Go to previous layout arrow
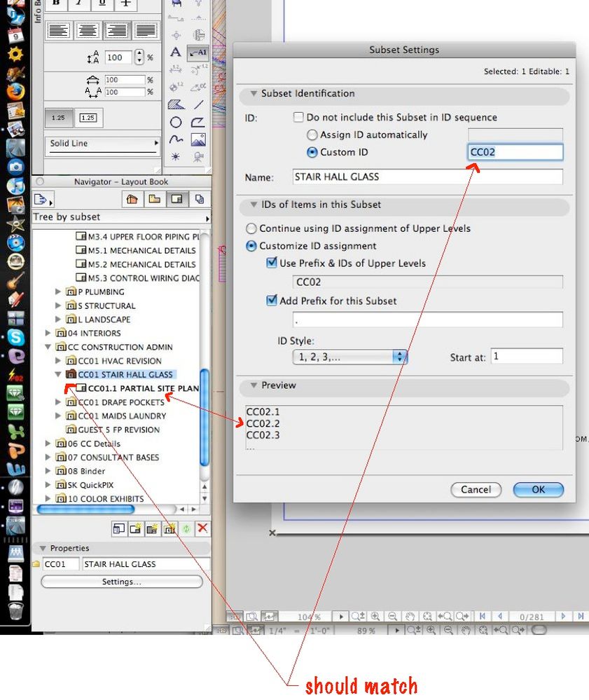Viewport: 589px width, 700px height. (500, 616)
